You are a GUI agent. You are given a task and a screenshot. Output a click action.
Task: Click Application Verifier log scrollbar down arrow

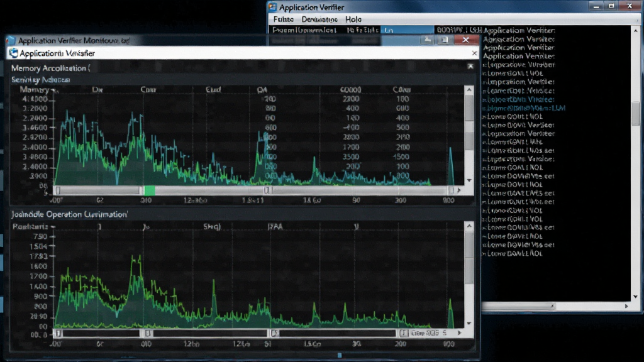pos(635,297)
